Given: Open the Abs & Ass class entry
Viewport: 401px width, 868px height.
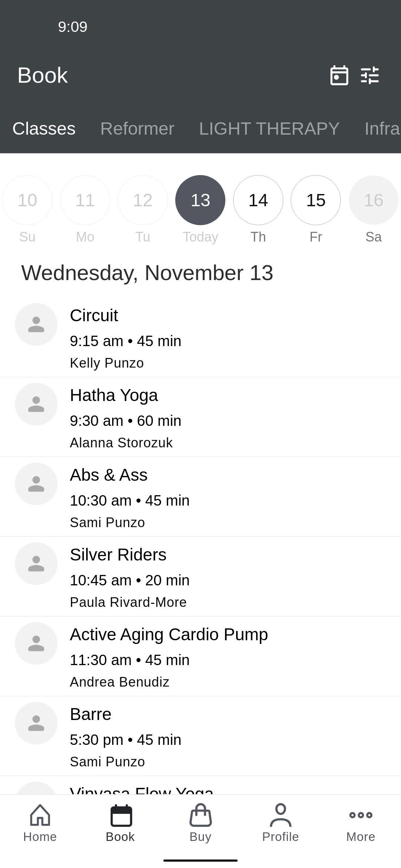Looking at the screenshot, I should pos(200,497).
